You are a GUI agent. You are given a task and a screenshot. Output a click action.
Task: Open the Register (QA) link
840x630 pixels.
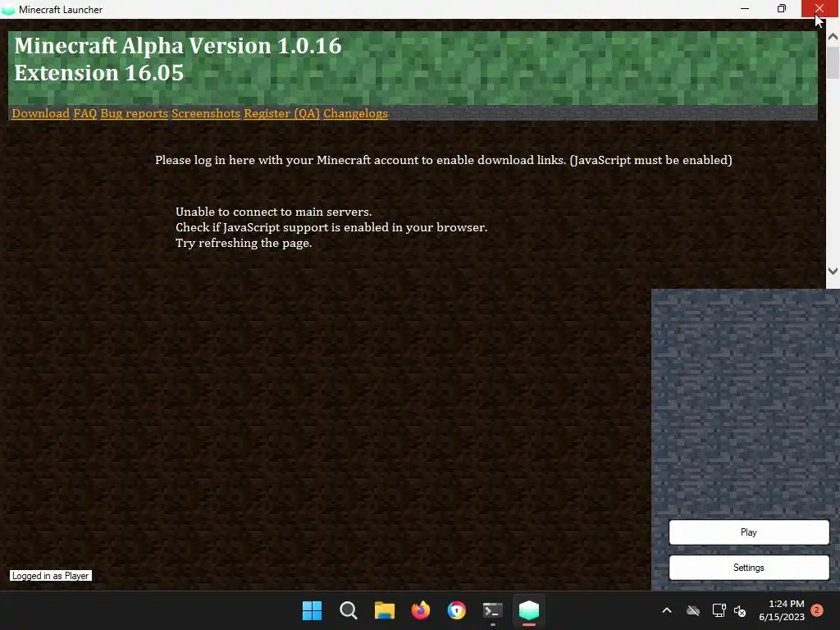click(282, 113)
